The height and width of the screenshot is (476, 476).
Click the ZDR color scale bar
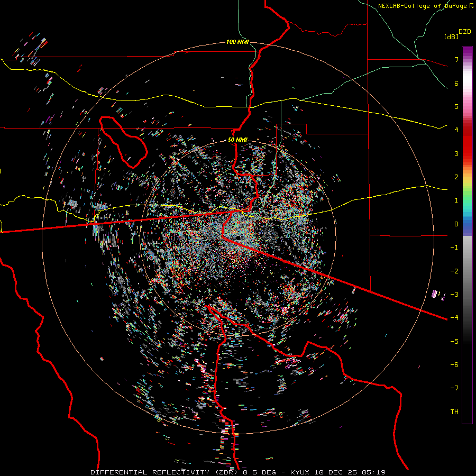click(x=467, y=235)
